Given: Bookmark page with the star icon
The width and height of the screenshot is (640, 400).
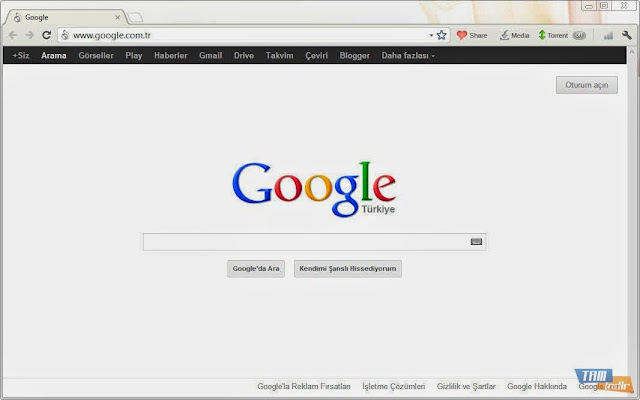Looking at the screenshot, I should [441, 35].
